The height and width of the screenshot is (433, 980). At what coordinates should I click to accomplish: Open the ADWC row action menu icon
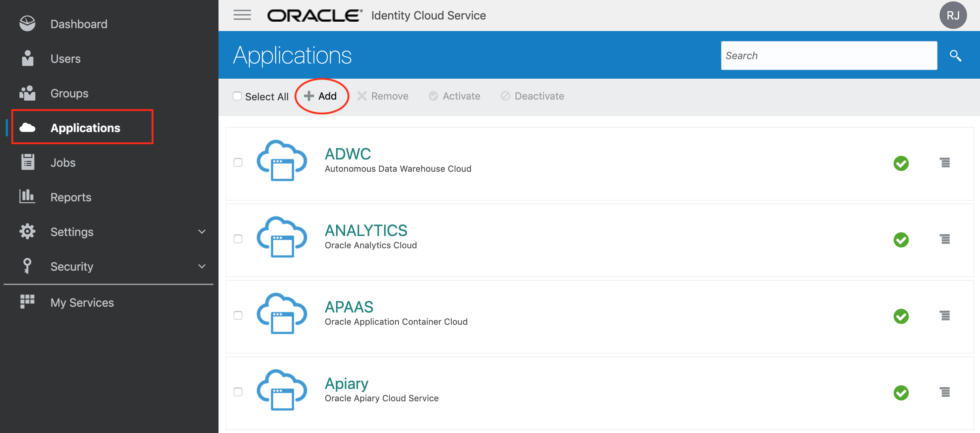(945, 163)
